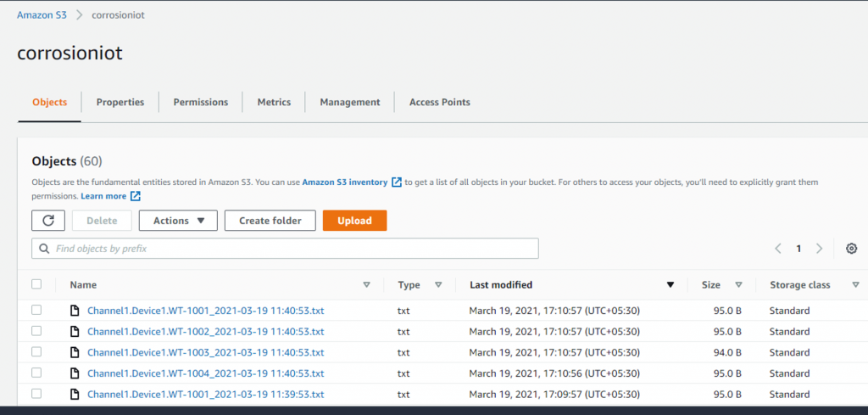Click the orange Upload button
868x415 pixels.
tap(355, 221)
